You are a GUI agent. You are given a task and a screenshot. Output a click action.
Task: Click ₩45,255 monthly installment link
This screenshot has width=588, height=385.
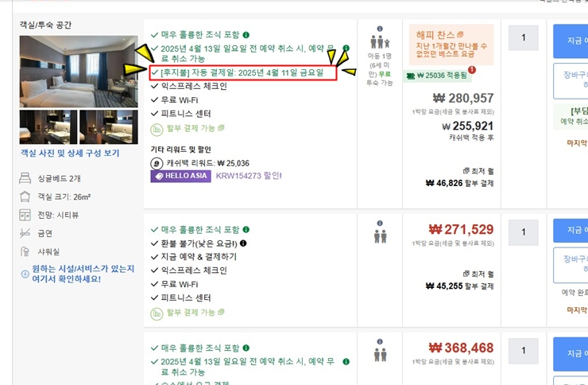click(x=459, y=286)
